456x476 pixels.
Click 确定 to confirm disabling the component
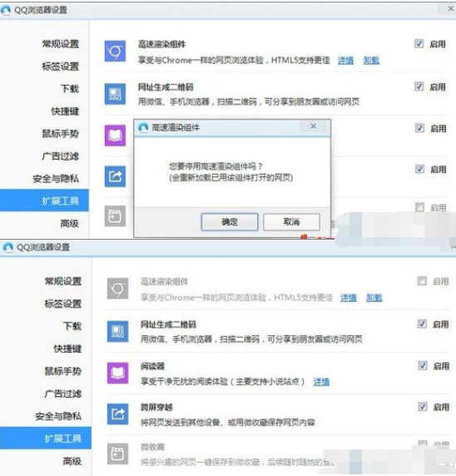[230, 222]
